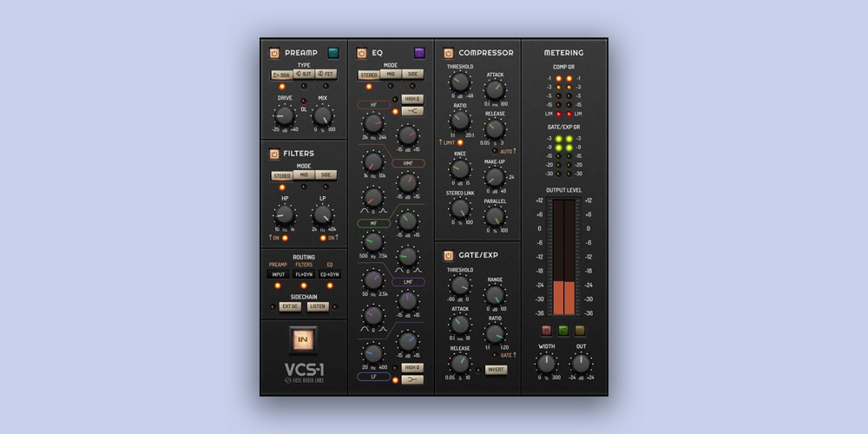Image resolution: width=868 pixels, height=434 pixels.
Task: Toggle the master IN bypass switch
Action: 303,339
